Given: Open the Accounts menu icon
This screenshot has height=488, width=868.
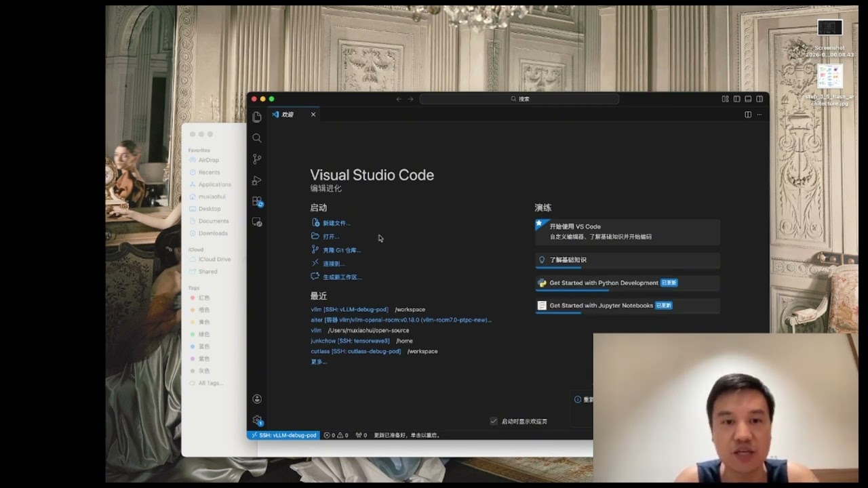Looking at the screenshot, I should coord(257,399).
